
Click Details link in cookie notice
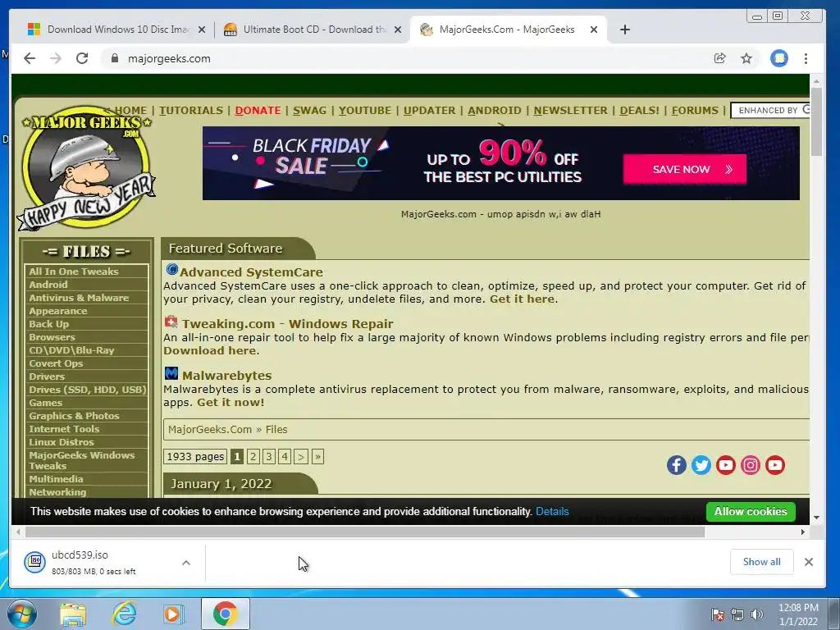[552, 512]
